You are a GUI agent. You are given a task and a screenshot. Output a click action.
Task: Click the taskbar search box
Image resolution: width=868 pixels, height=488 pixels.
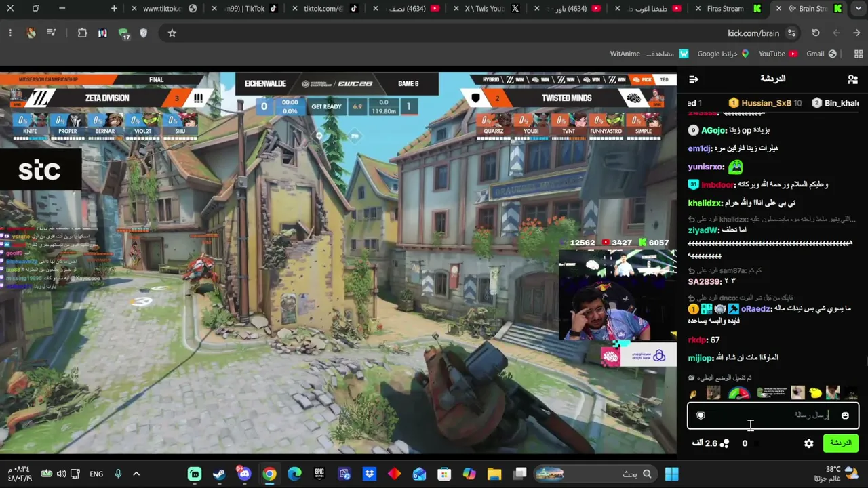click(595, 474)
